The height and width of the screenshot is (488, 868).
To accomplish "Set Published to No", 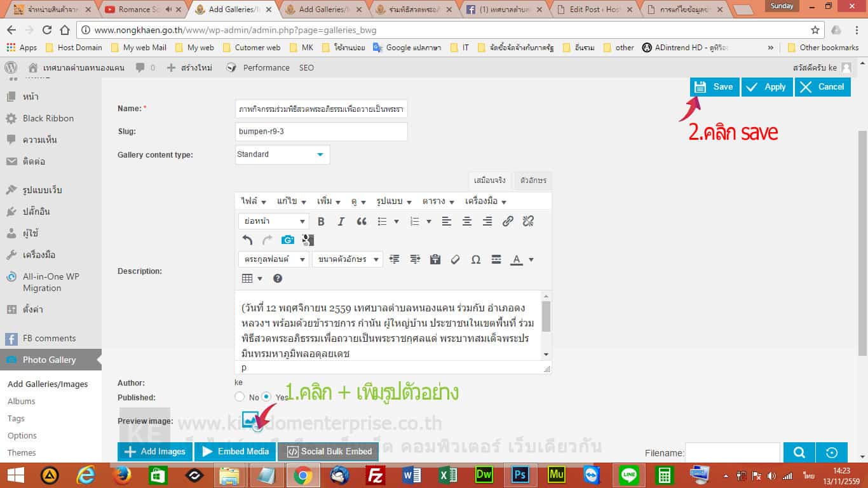I will coord(240,397).
